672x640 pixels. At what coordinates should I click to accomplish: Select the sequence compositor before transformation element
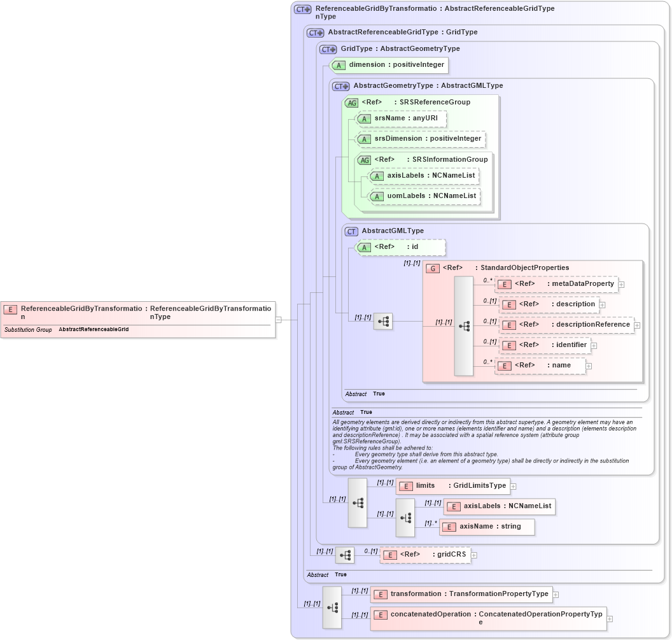pos(332,608)
